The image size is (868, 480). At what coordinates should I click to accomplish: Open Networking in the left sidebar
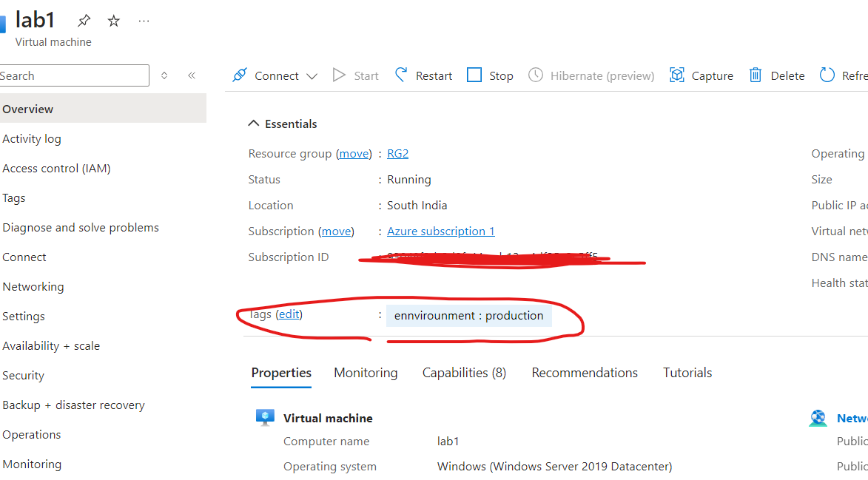pyautogui.click(x=33, y=286)
